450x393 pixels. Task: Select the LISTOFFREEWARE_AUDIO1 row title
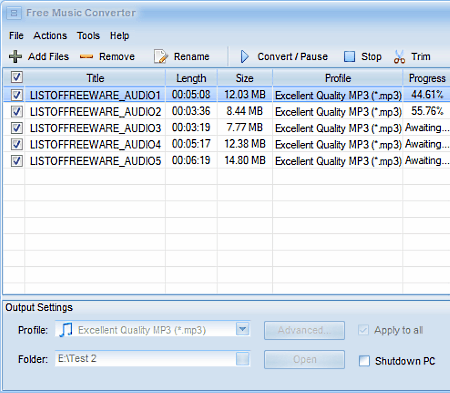pyautogui.click(x=95, y=95)
